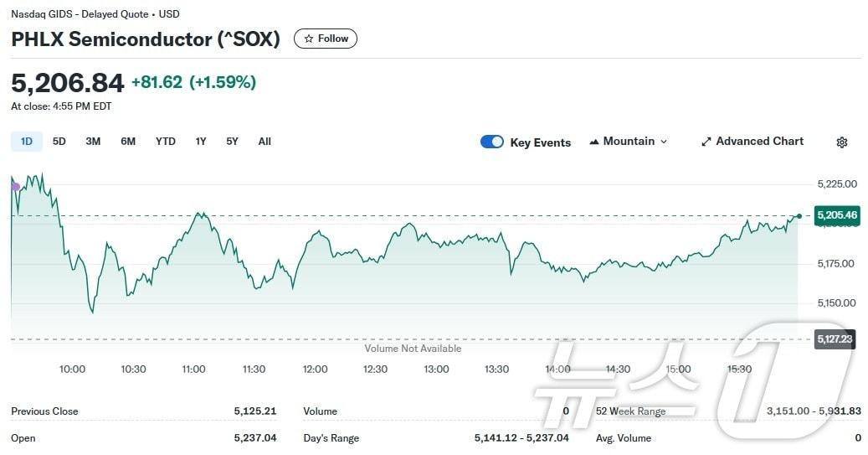Click the Mountain chart type icon

[594, 142]
